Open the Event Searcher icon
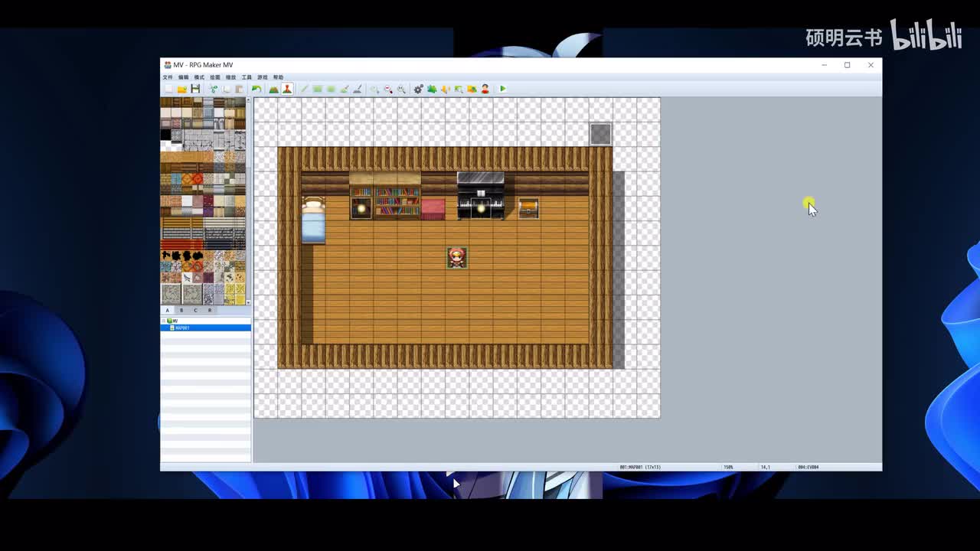The image size is (980, 551). (x=458, y=89)
